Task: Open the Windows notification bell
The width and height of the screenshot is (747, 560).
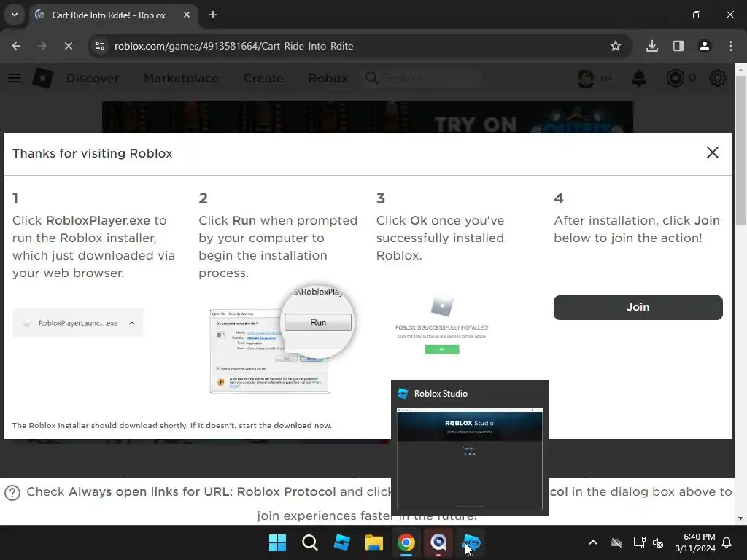Action: click(x=727, y=542)
